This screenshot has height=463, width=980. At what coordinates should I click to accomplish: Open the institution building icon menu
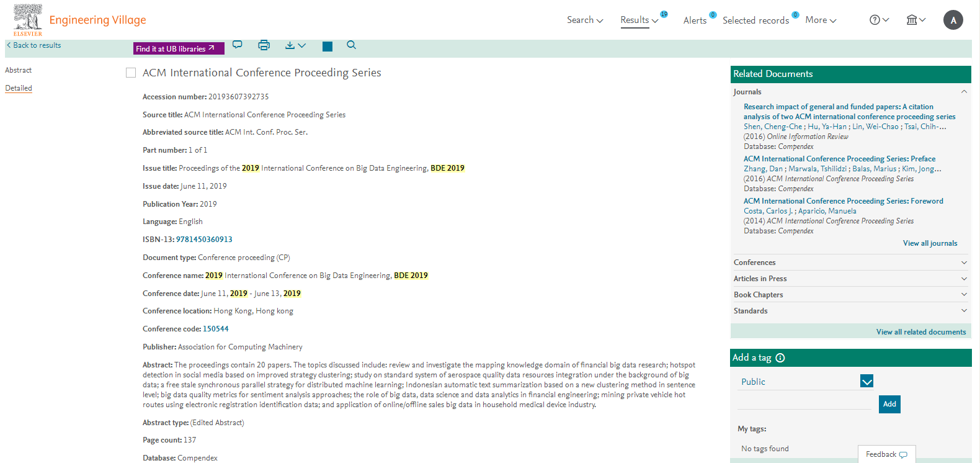[912, 20]
